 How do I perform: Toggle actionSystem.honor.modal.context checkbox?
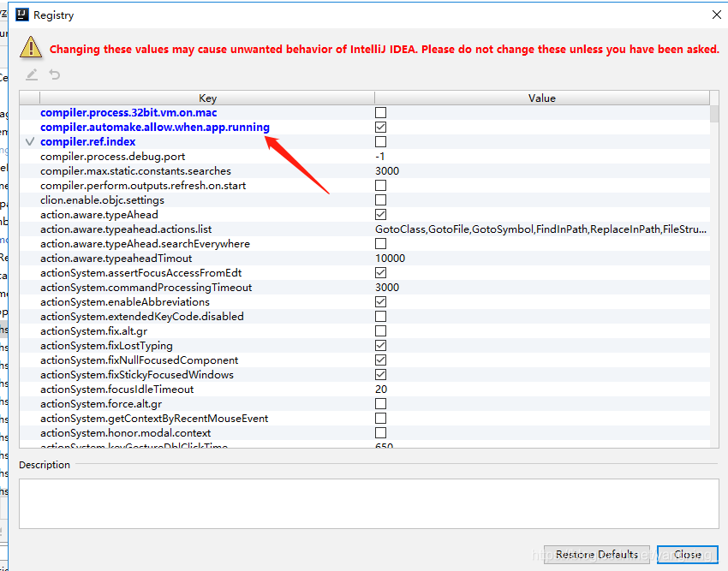click(381, 432)
